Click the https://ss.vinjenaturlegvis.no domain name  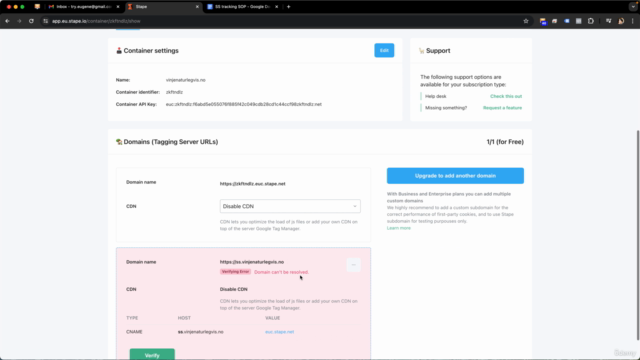252,262
